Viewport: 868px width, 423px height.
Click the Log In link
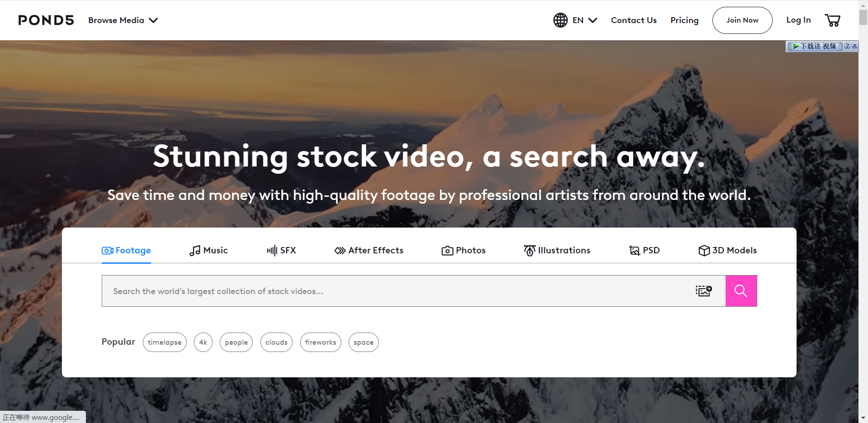click(x=798, y=20)
